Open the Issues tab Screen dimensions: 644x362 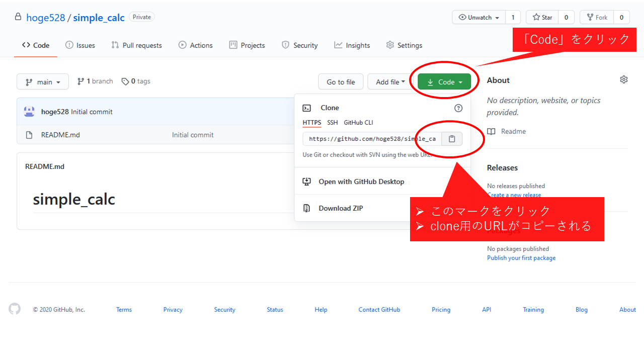coord(80,45)
